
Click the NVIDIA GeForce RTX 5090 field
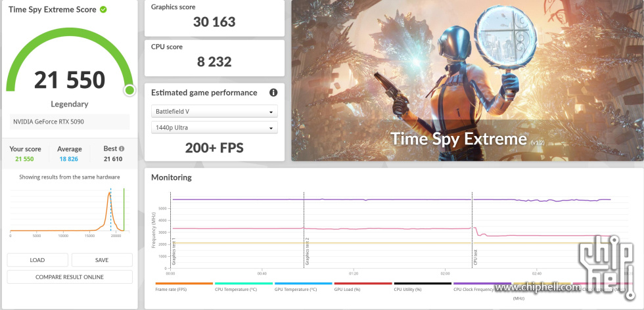point(69,122)
